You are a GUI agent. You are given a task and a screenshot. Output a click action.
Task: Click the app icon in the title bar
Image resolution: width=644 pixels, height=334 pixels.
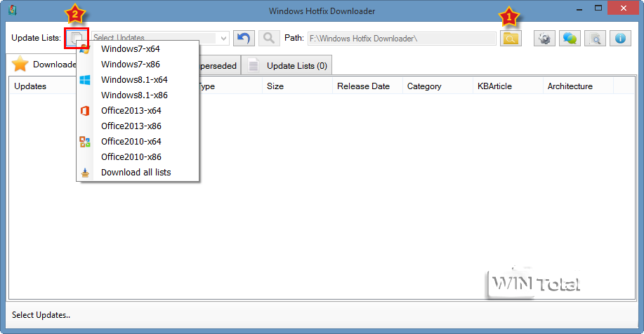pos(13,11)
